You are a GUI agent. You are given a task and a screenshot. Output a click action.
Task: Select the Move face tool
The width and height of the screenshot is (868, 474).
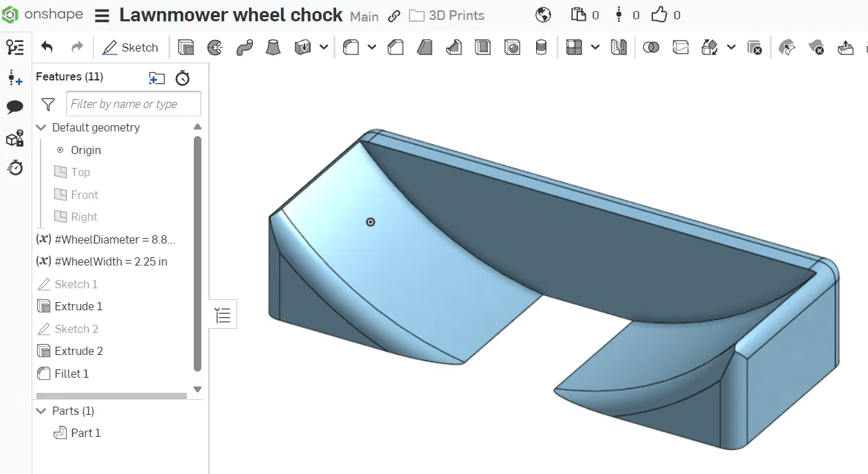point(846,47)
